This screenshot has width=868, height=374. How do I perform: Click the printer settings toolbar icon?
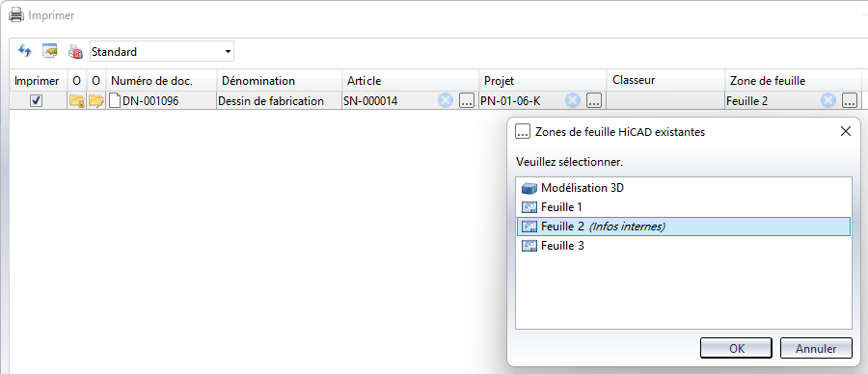75,52
